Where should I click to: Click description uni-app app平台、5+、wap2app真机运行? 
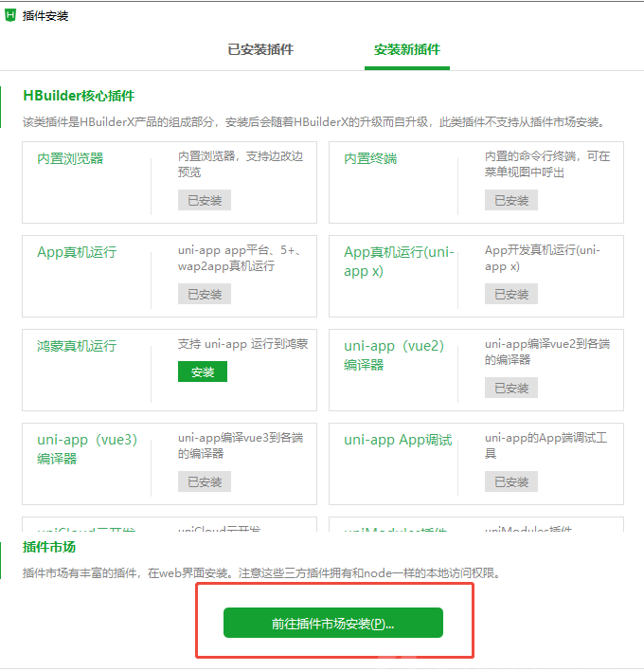pos(241,258)
